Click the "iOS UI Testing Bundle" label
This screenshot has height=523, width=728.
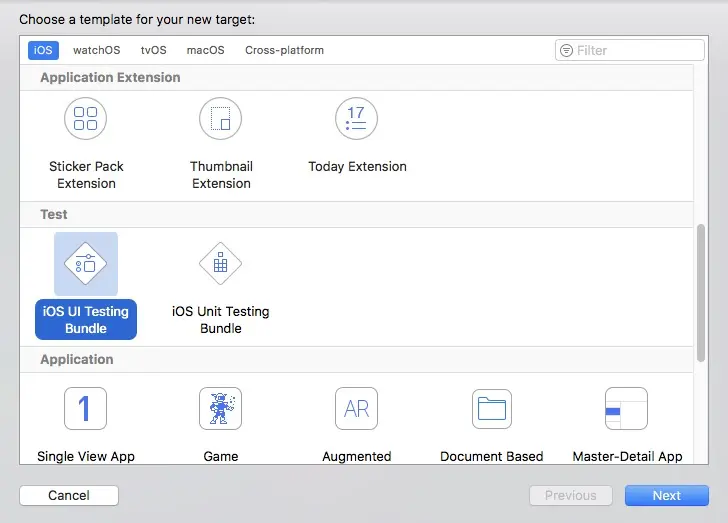[x=86, y=320]
